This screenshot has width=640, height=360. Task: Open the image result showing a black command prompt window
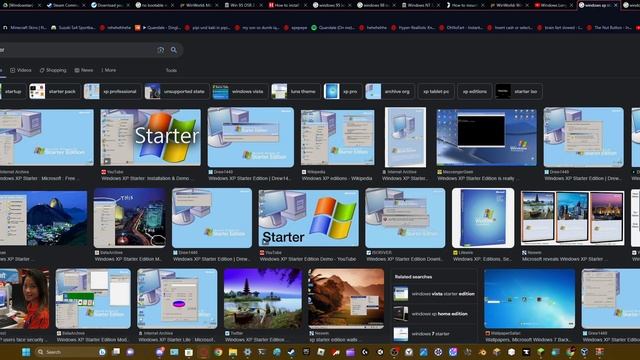click(487, 137)
